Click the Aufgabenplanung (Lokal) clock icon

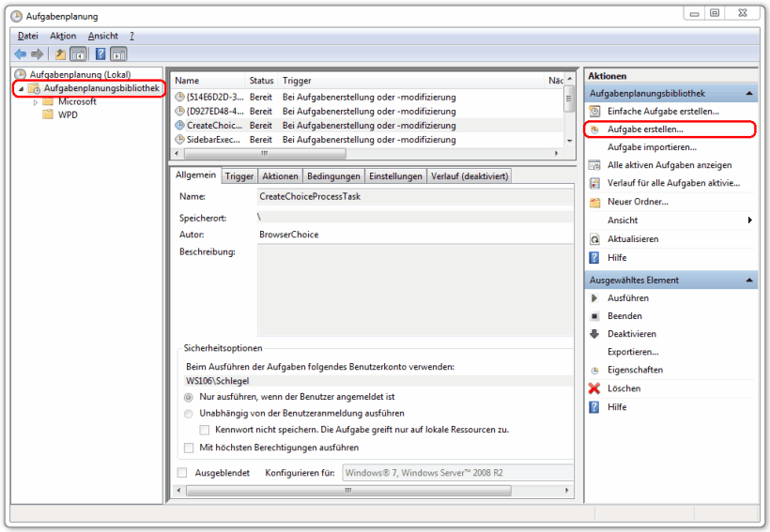[x=20, y=74]
